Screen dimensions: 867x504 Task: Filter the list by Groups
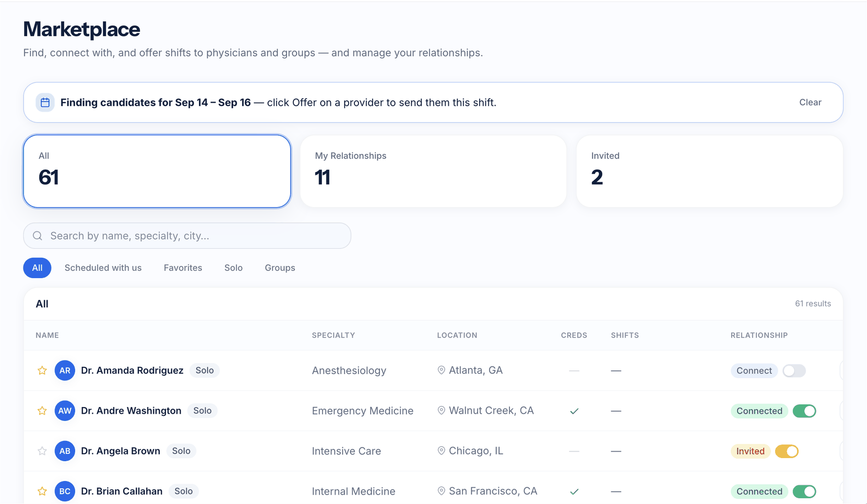coord(280,268)
